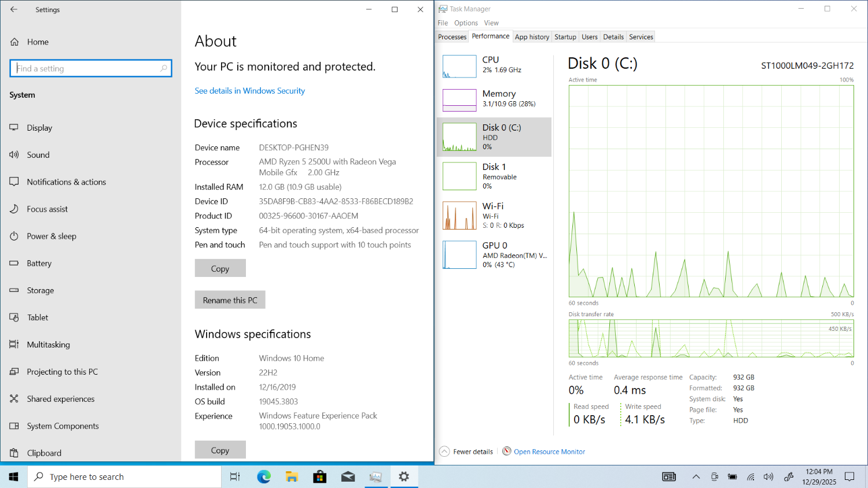The image size is (868, 488).
Task: Open the Memory performance graph
Action: point(459,100)
